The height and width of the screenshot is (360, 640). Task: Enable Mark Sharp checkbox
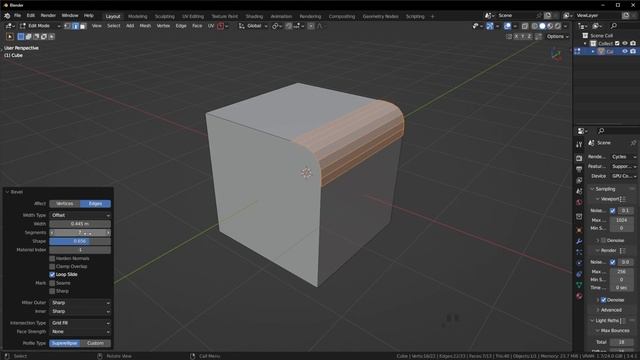52,291
